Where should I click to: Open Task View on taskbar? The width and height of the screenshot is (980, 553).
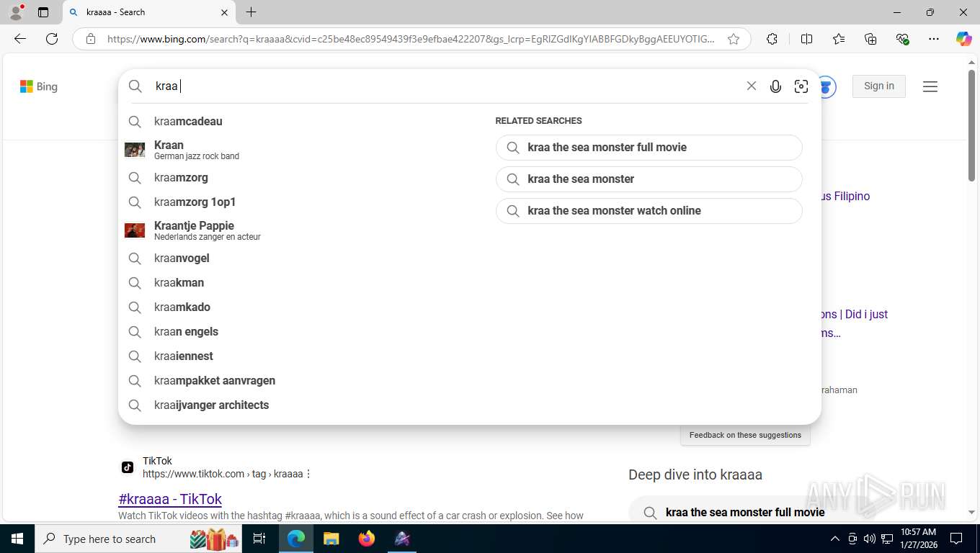point(259,539)
